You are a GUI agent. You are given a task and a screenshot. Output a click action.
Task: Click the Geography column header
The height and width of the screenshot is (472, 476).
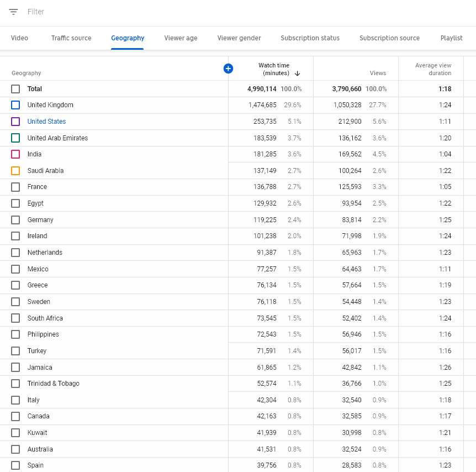(27, 74)
